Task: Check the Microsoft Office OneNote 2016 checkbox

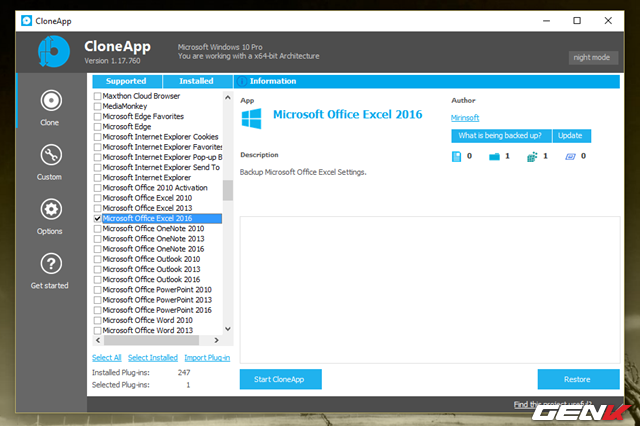Action: (98, 249)
